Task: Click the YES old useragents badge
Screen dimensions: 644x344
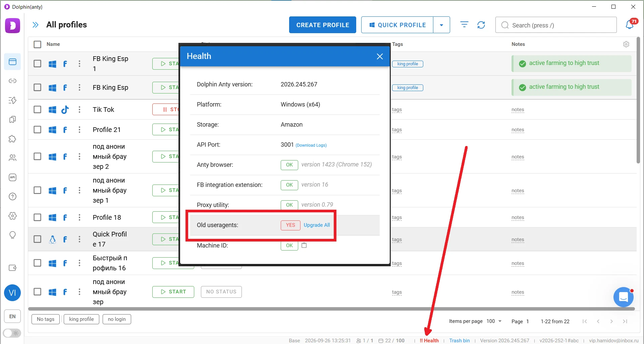Action: 290,225
